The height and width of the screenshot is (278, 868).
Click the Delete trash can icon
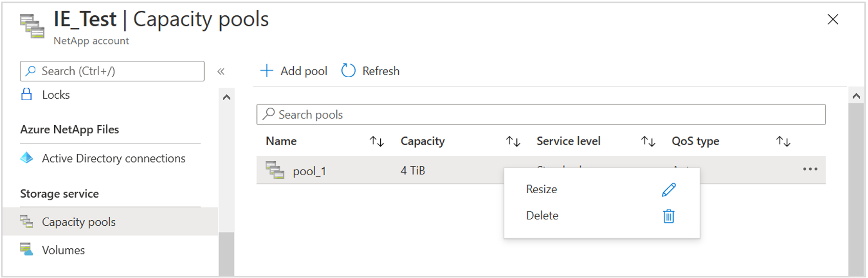(x=668, y=216)
